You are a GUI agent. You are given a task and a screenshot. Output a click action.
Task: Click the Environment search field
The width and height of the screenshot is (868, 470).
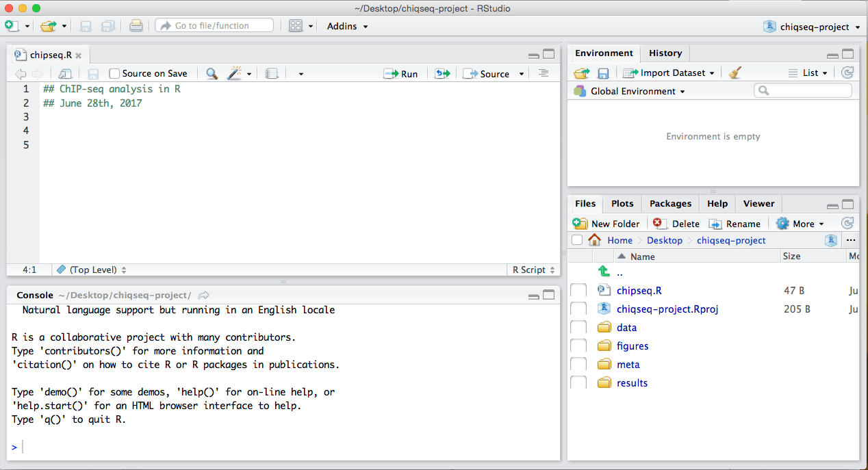coord(803,90)
